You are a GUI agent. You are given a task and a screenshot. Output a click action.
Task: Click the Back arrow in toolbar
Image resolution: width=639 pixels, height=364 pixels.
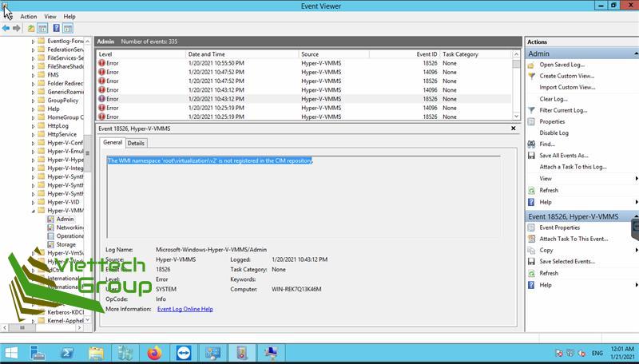[x=6, y=28]
